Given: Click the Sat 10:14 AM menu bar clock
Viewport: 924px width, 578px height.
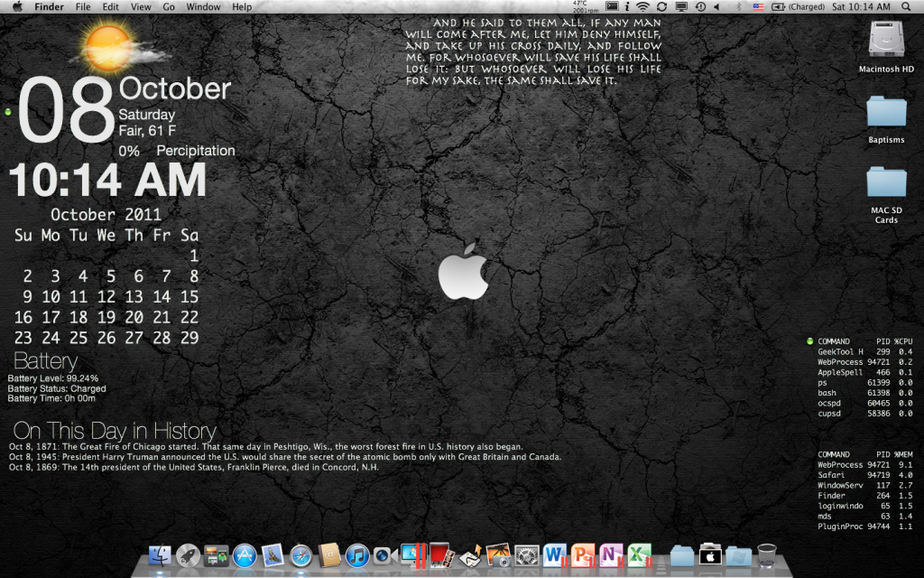Looking at the screenshot, I should [861, 6].
